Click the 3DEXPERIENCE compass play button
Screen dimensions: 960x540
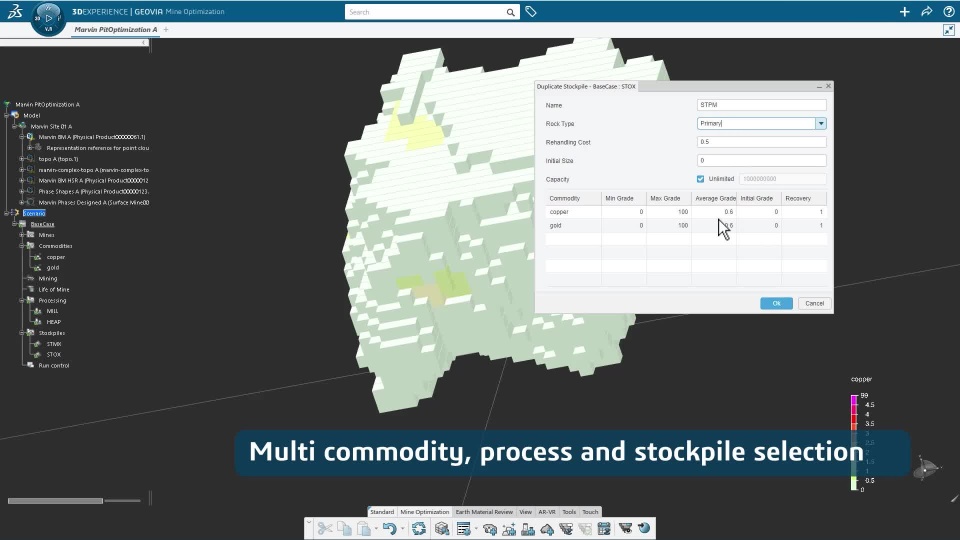(48, 18)
